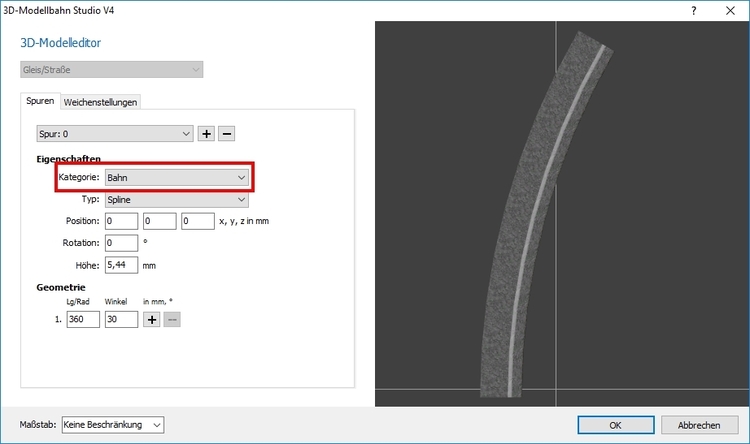
Task: Open the Typ dropdown showing Spline
Action: pyautogui.click(x=176, y=200)
